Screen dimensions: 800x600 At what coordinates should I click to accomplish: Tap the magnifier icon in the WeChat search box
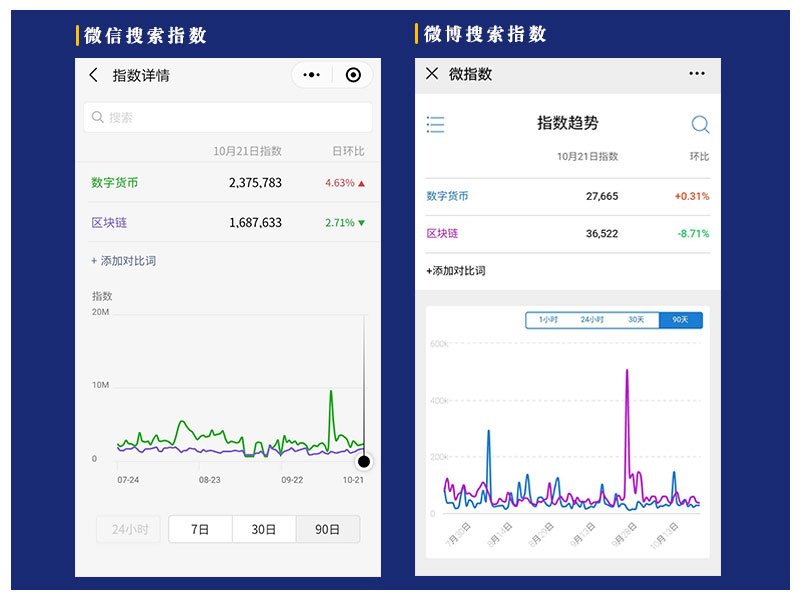97,117
